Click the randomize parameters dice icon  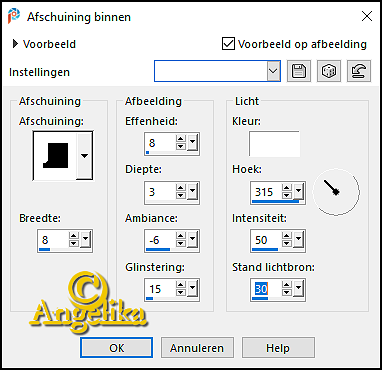(x=329, y=71)
